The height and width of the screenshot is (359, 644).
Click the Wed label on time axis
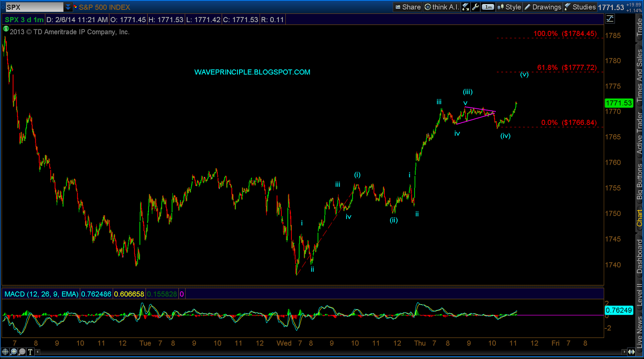tap(284, 343)
